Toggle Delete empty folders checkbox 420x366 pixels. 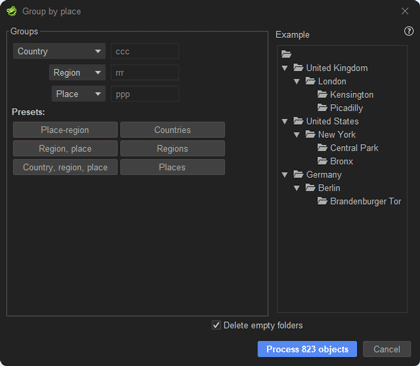click(216, 325)
